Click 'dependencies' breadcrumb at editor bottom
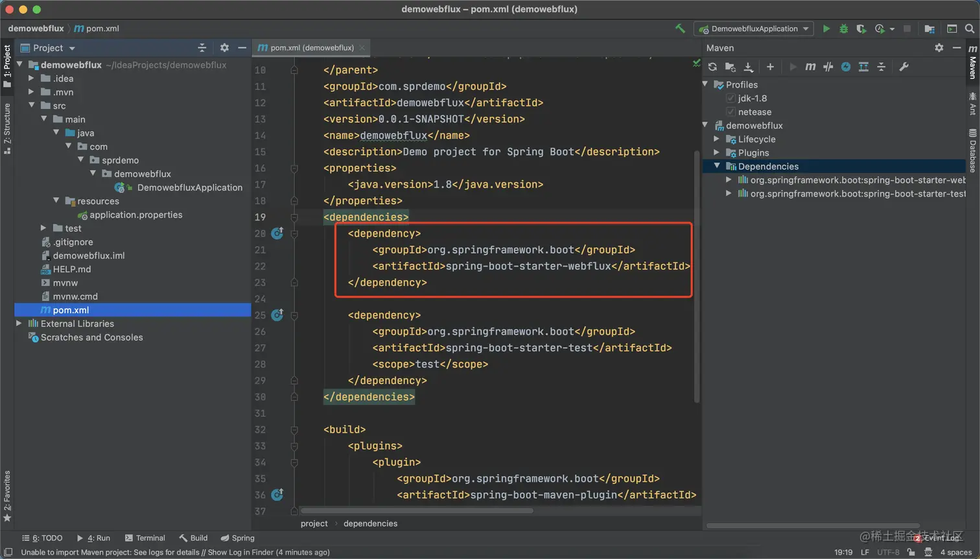980x559 pixels. [370, 523]
